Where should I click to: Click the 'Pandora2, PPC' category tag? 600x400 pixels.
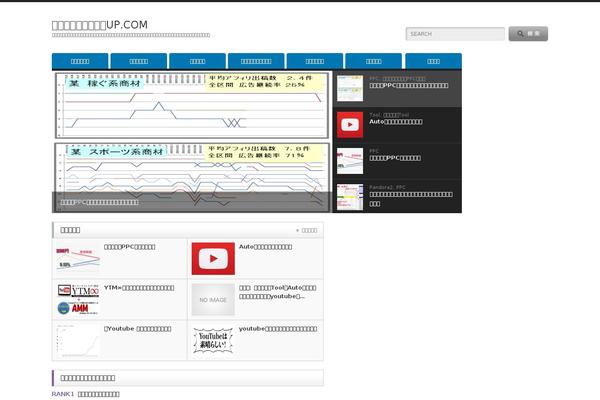coord(387,188)
